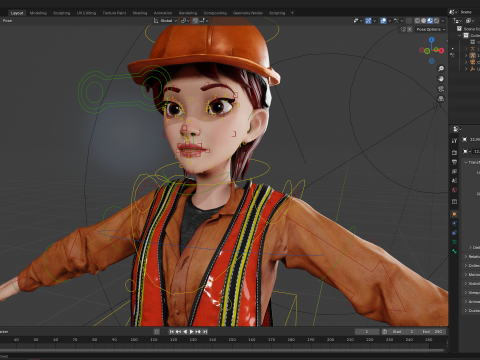Open the Global transform orientation dropdown
The height and width of the screenshot is (360, 480).
(x=165, y=21)
